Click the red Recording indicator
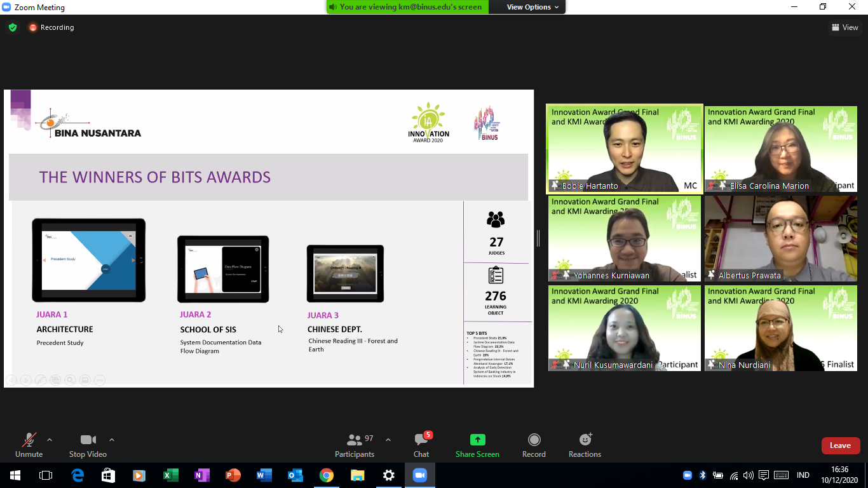This screenshot has width=868, height=488. [x=51, y=27]
